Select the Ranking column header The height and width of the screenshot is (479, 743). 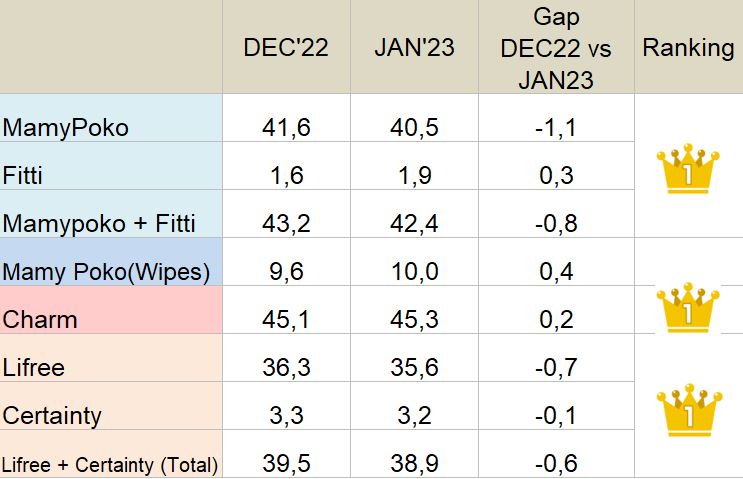click(688, 48)
